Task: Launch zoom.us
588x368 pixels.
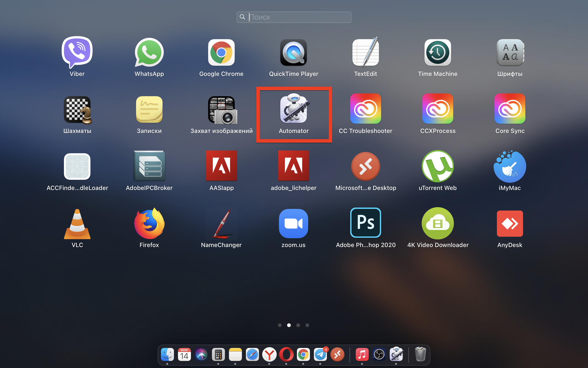Action: point(294,223)
